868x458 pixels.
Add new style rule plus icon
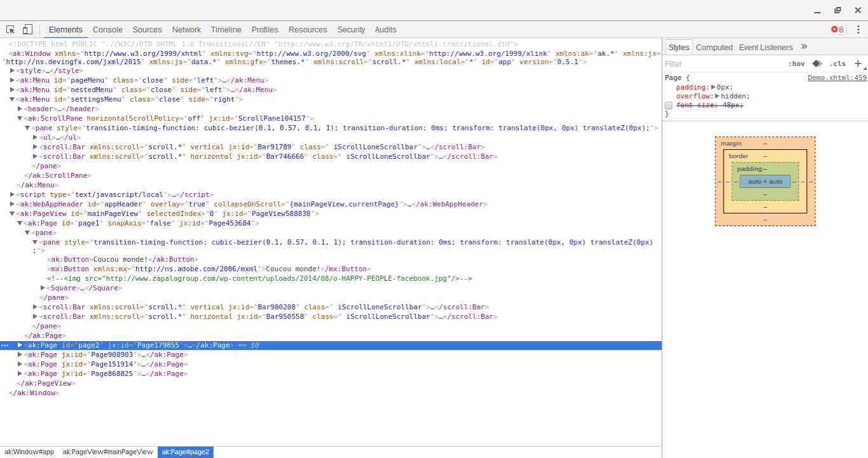858,64
